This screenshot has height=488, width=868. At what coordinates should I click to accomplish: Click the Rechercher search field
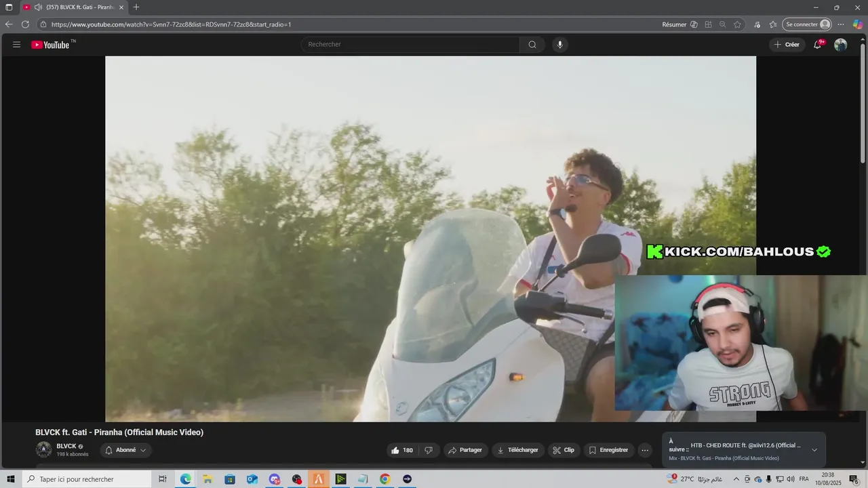[410, 45]
